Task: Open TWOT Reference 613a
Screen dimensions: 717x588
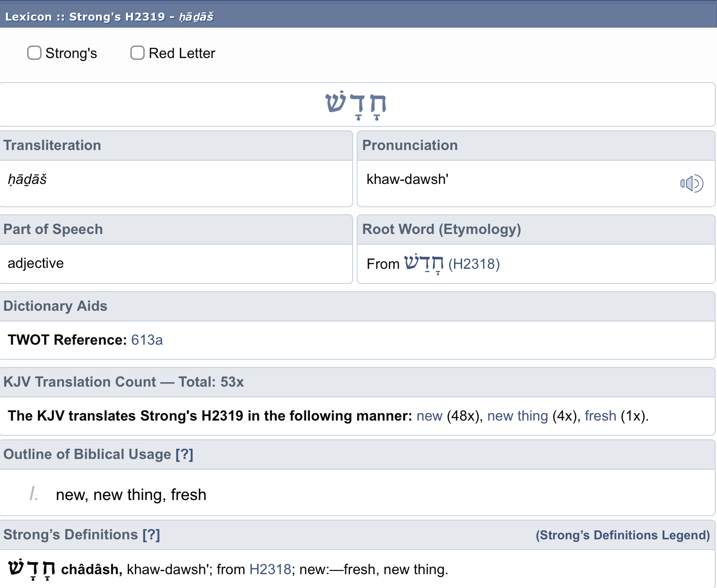Action: (147, 340)
